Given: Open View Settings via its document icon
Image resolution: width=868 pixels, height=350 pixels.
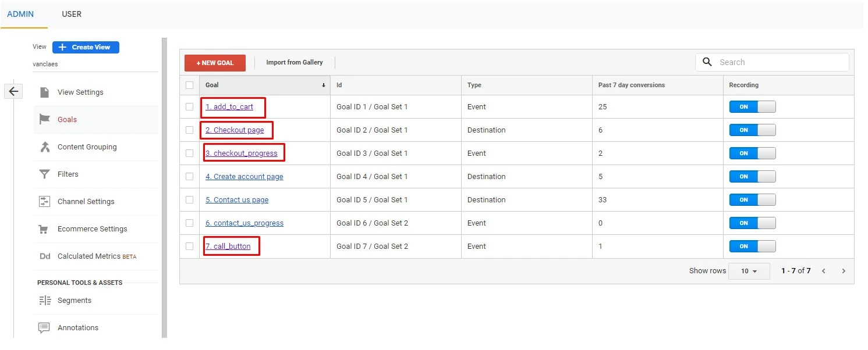Looking at the screenshot, I should pyautogui.click(x=43, y=92).
